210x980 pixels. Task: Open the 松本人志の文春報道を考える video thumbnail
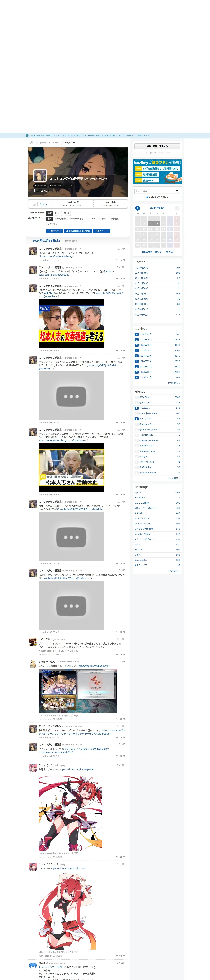click(71, 324)
